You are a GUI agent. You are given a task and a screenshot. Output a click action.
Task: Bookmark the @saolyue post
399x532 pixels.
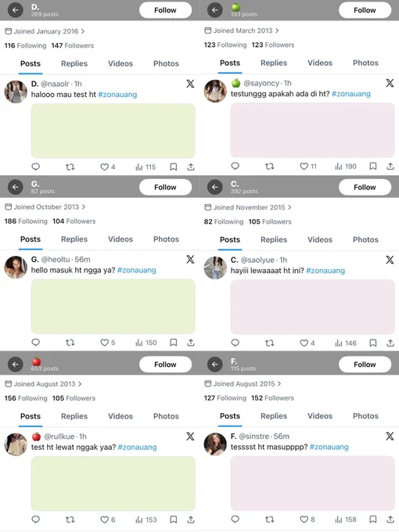click(x=373, y=343)
